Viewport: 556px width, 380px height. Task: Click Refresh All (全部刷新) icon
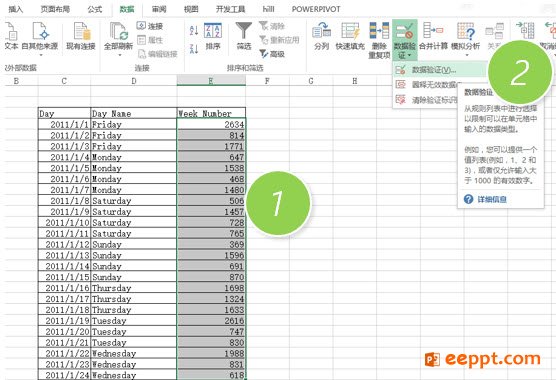(118, 31)
